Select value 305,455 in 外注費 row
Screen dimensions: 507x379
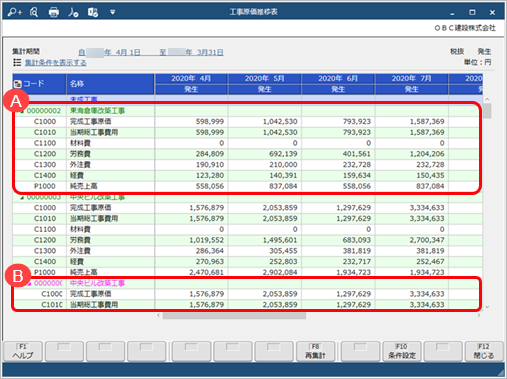tap(283, 251)
